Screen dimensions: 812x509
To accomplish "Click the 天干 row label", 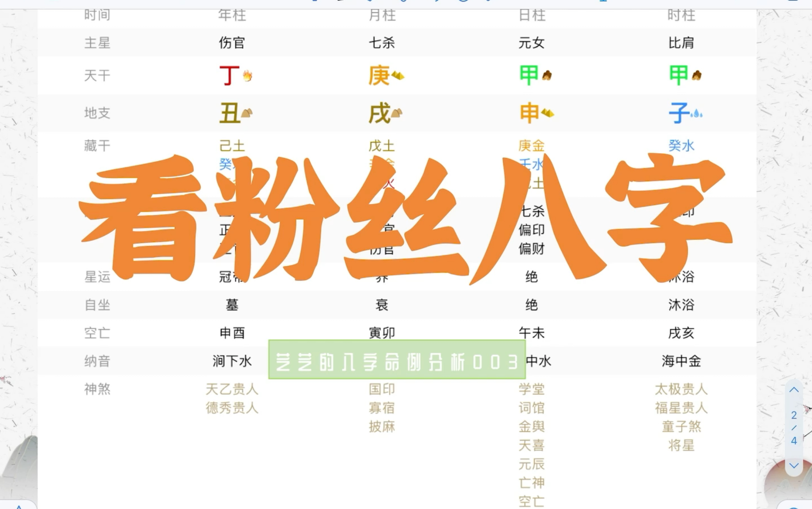I will pos(97,75).
